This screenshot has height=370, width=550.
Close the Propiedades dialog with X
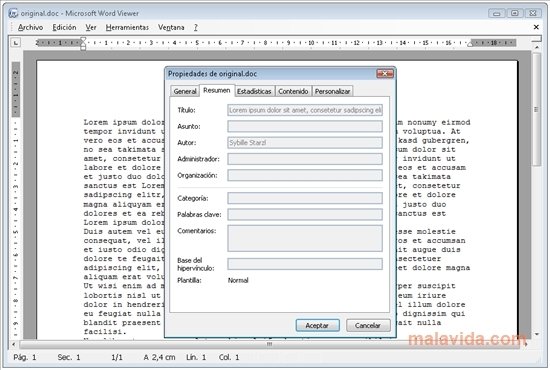[385, 74]
